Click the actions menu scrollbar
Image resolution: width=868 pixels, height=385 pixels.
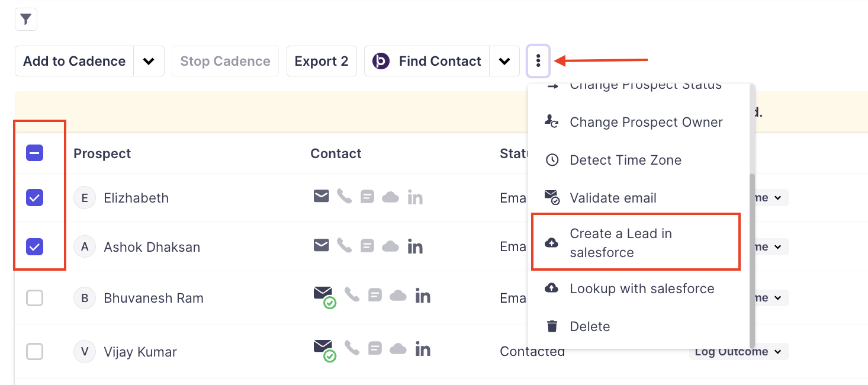coord(752,261)
